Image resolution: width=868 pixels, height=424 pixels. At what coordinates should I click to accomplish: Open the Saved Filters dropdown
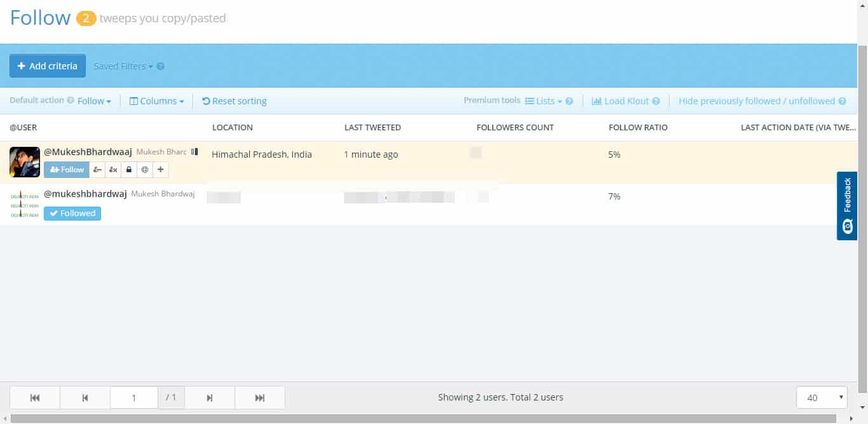[123, 66]
